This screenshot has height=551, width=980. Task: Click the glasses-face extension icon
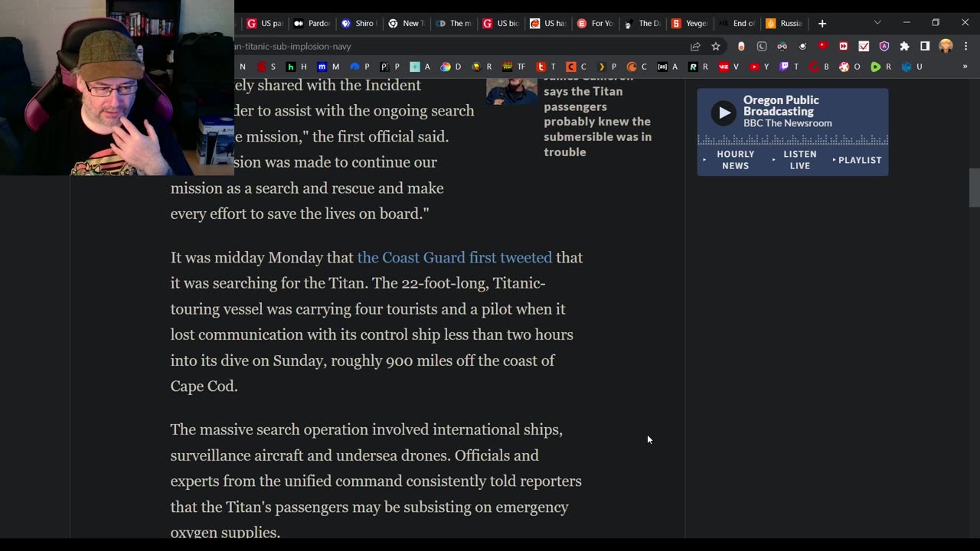pyautogui.click(x=782, y=46)
